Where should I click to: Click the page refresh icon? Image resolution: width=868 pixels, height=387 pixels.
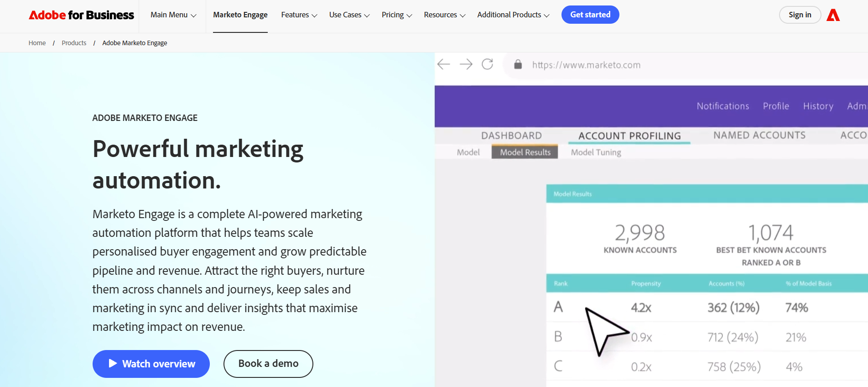pyautogui.click(x=488, y=64)
